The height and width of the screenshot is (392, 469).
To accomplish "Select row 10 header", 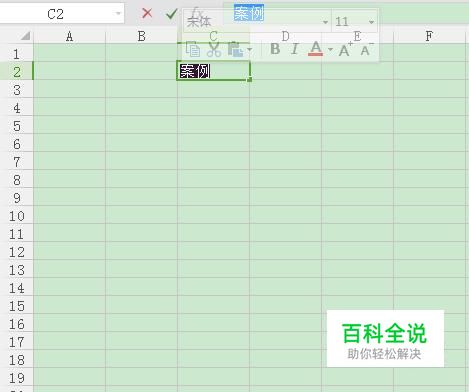I will (x=16, y=216).
